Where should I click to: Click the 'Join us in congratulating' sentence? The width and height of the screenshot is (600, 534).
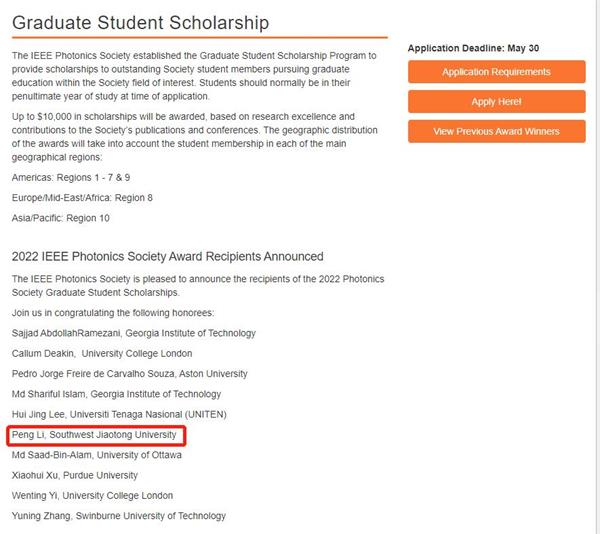pos(113,313)
